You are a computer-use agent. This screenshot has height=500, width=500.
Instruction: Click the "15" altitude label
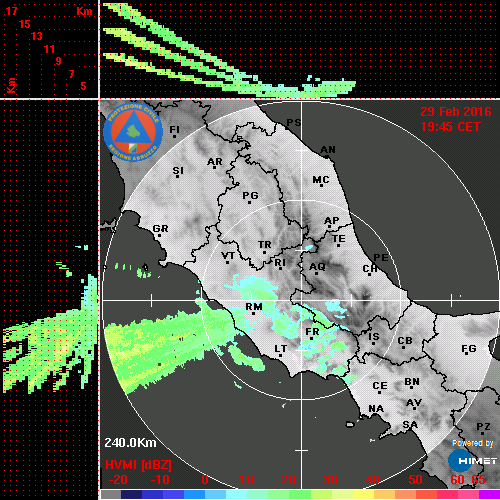click(x=24, y=24)
